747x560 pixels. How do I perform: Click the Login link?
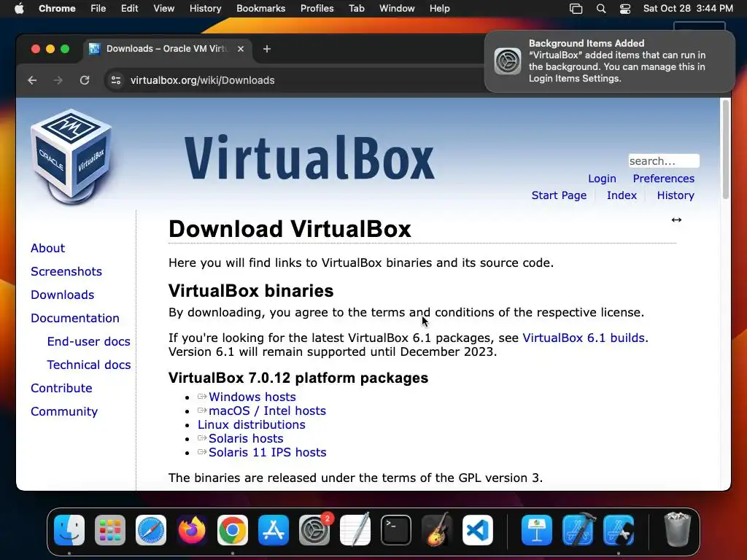(x=602, y=179)
